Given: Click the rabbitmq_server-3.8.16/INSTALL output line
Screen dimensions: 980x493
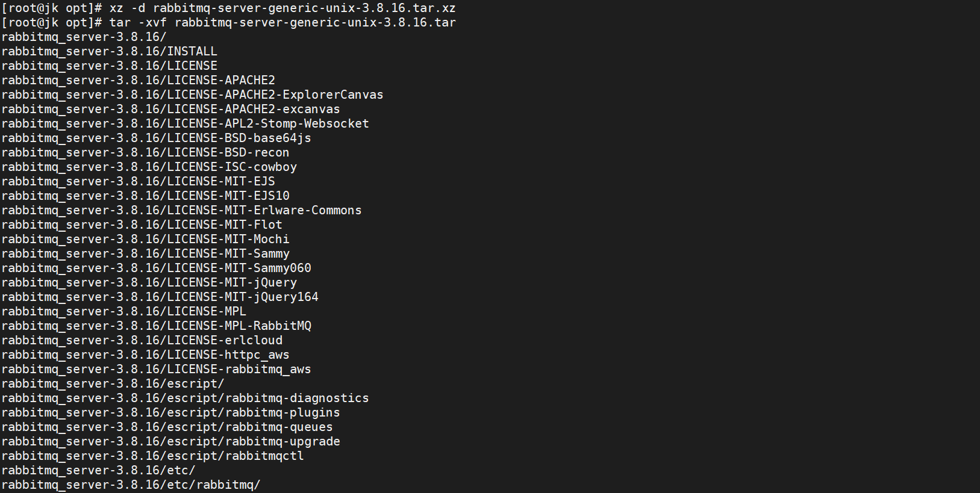Looking at the screenshot, I should click(109, 52).
